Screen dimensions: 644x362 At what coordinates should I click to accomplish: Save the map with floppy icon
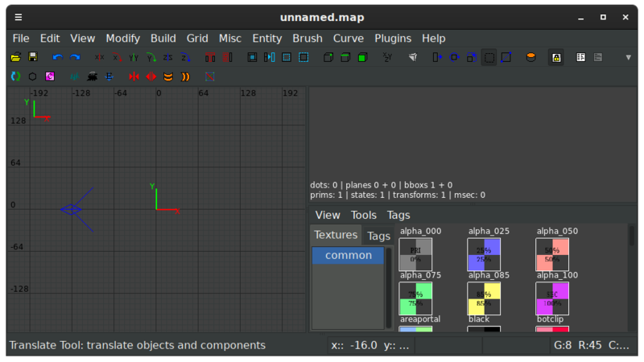click(33, 57)
